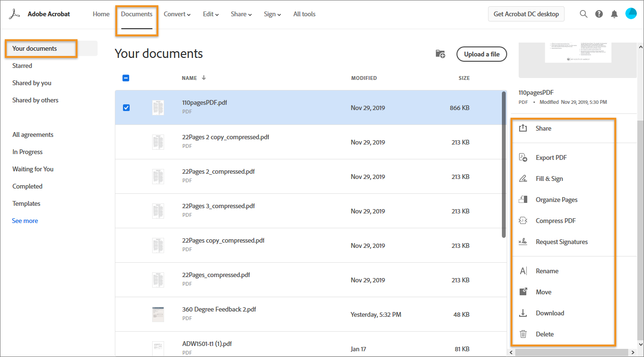Toggle the select-all checkbox in header
644x357 pixels.
point(126,78)
